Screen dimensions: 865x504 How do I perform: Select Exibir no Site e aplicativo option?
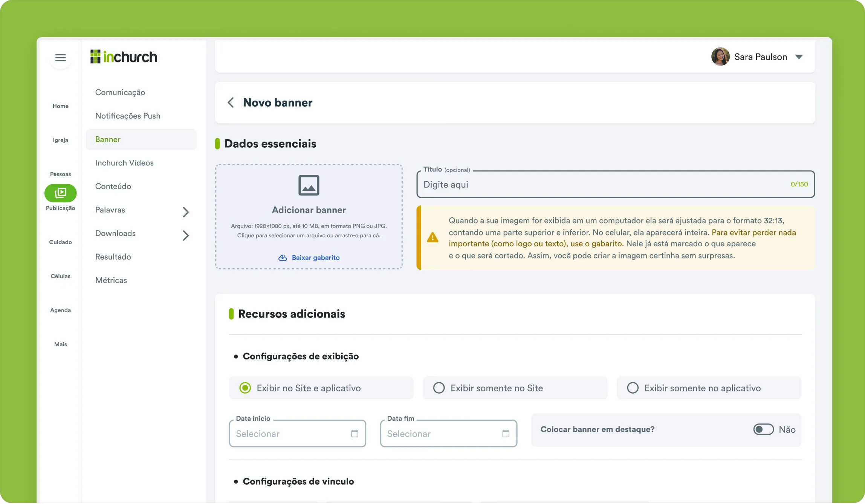pos(321,388)
